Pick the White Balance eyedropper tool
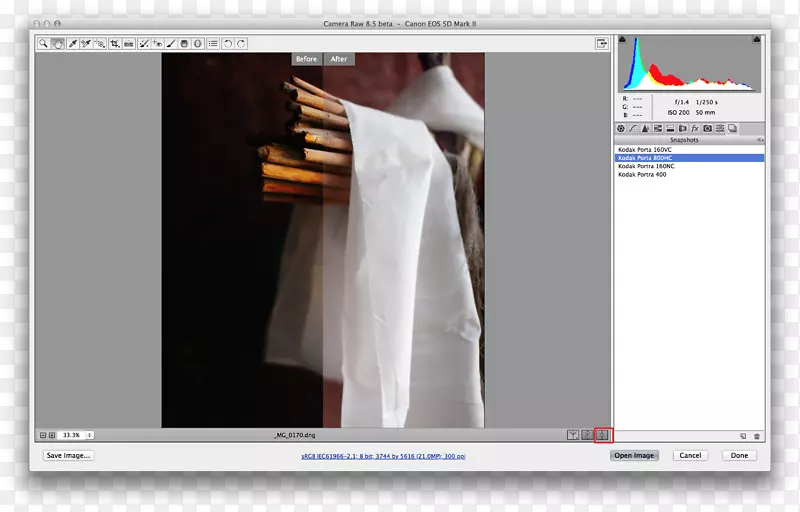 [72, 44]
